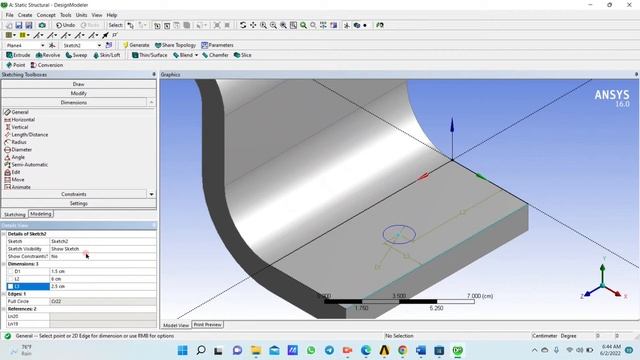Tick the L2 dimension checkbox
The width and height of the screenshot is (640, 360).
click(11, 279)
